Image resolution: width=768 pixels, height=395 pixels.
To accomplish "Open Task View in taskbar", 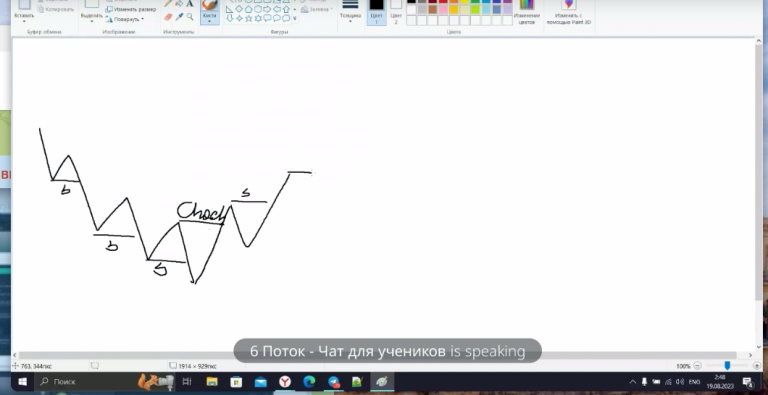I will (x=187, y=381).
